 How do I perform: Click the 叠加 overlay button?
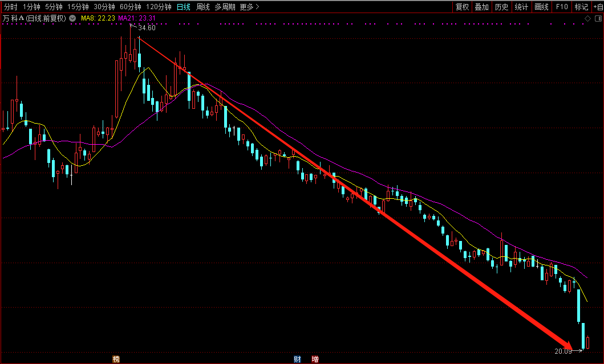tap(481, 7)
